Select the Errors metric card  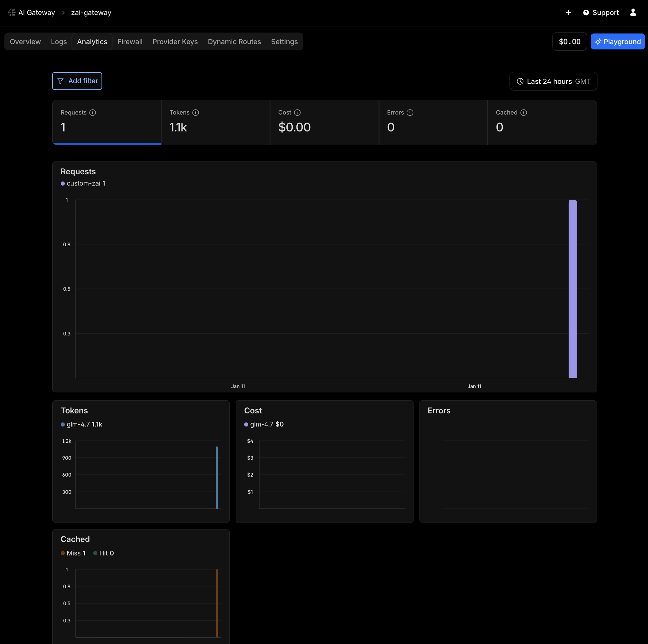[433, 122]
